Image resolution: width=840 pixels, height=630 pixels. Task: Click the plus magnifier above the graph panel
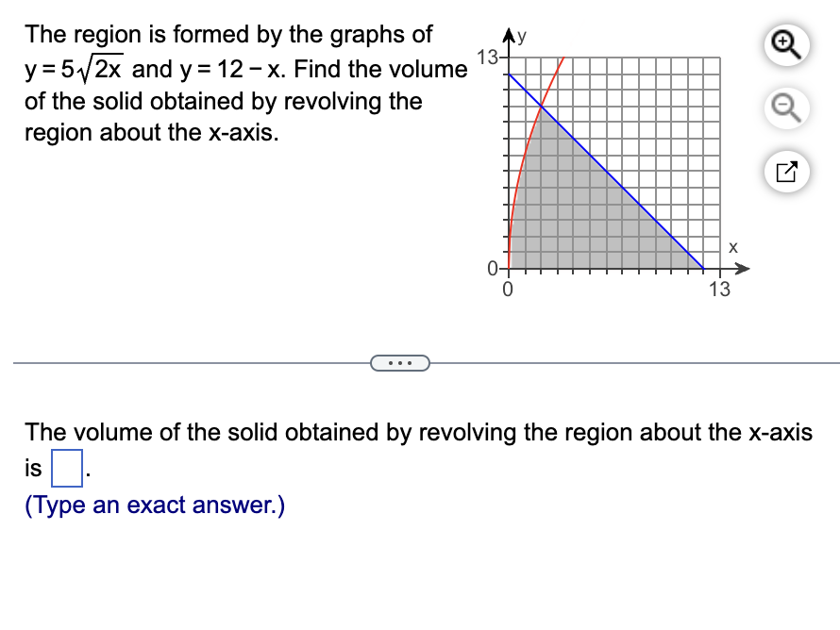tap(784, 45)
